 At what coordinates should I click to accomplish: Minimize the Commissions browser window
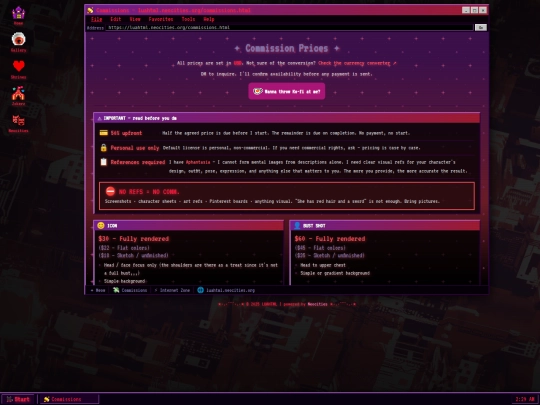466,10
